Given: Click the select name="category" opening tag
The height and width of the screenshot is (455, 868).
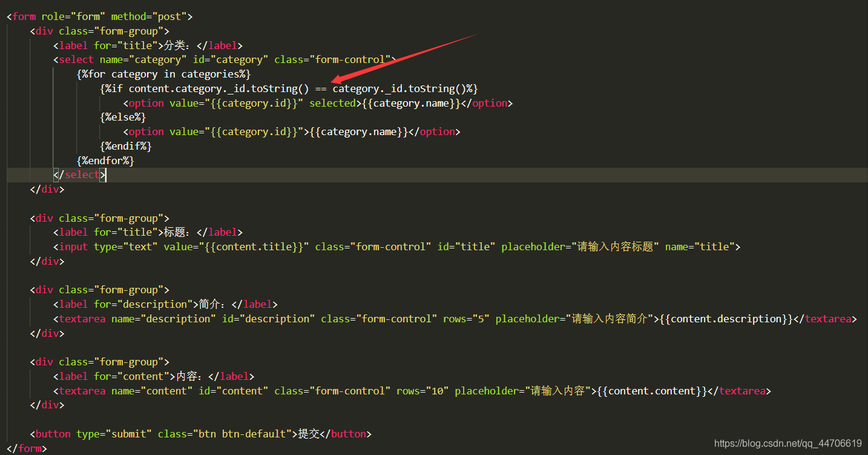Looking at the screenshot, I should [x=224, y=59].
